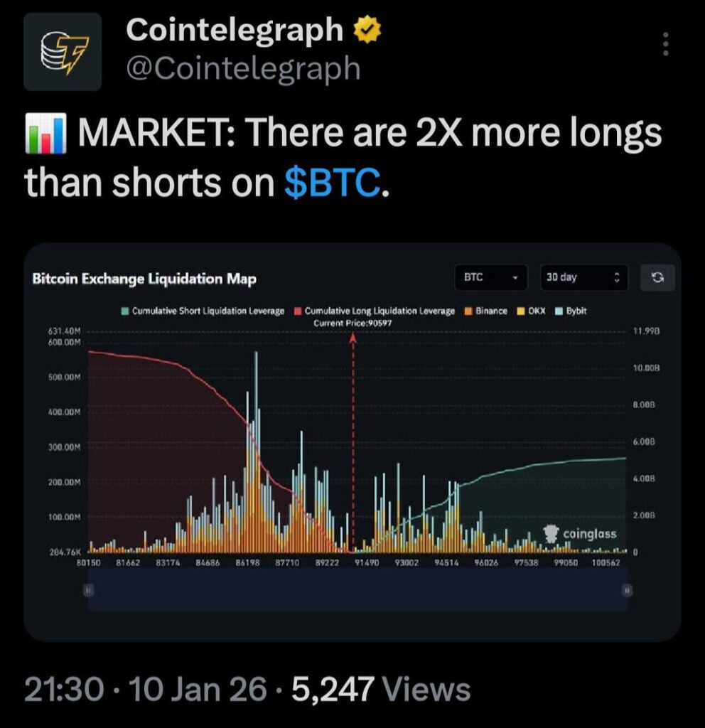
Task: Click the Cointelegraph profile avatar
Action: coord(63,51)
